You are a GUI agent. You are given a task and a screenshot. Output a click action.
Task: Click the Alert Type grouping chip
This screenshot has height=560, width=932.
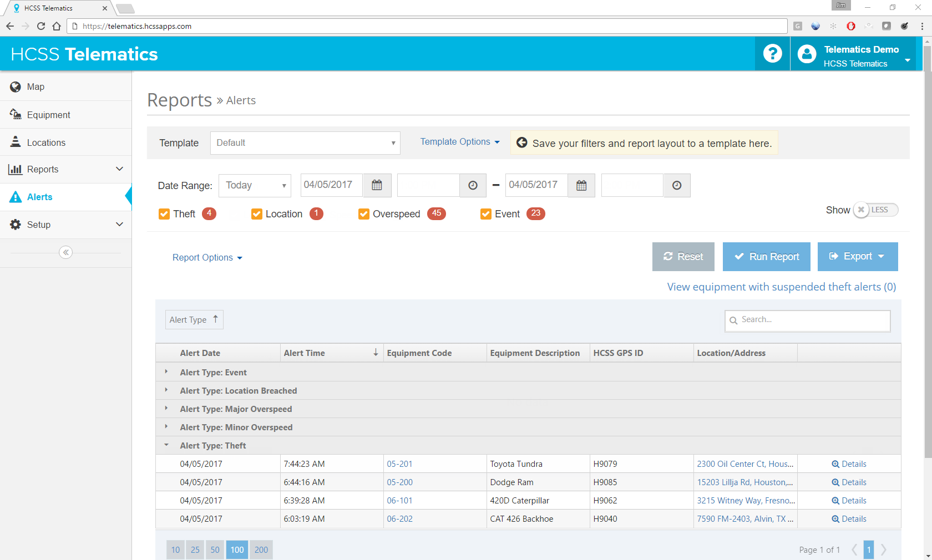coord(194,319)
